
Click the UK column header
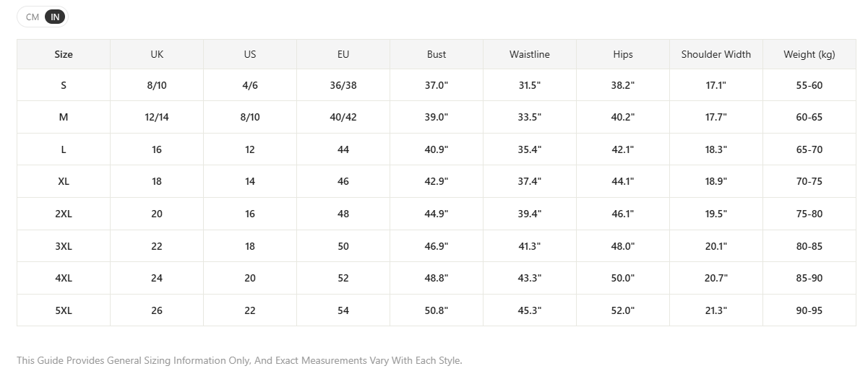157,54
